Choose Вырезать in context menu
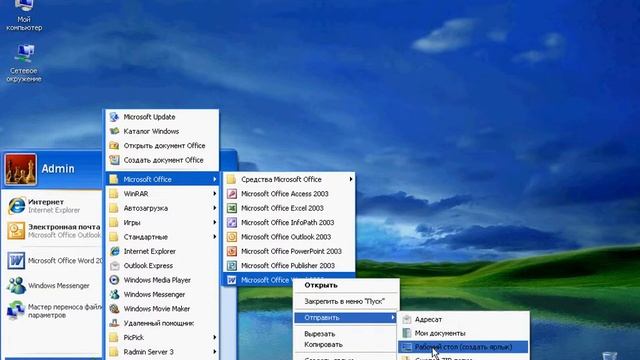Image resolution: width=640 pixels, height=360 pixels. pos(346,333)
